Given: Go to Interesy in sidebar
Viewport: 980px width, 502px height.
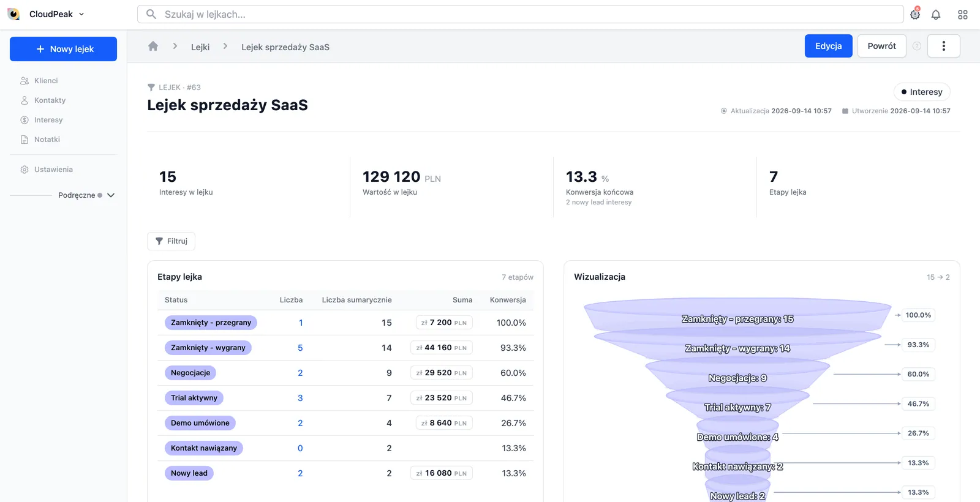Looking at the screenshot, I should 48,120.
